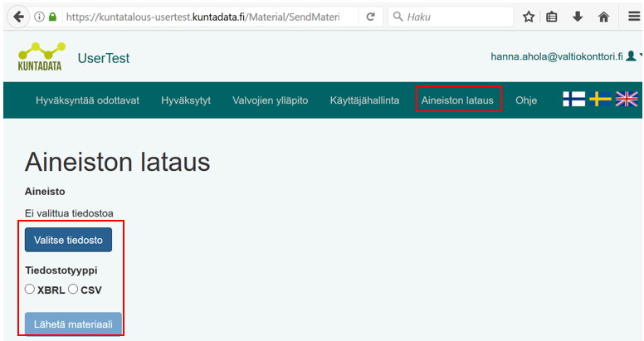Open the downloads arrow icon
The image size is (644, 341).
(578, 17)
